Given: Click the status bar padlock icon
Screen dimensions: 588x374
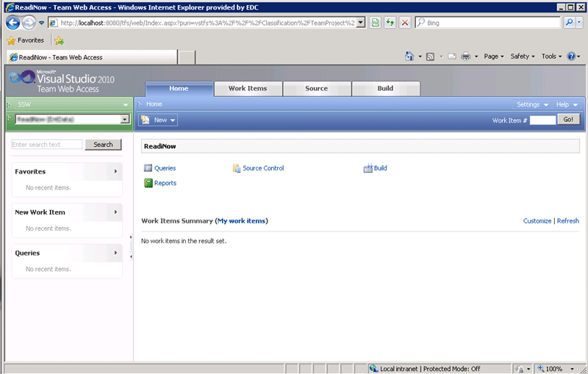Looking at the screenshot, I should click(520, 369).
